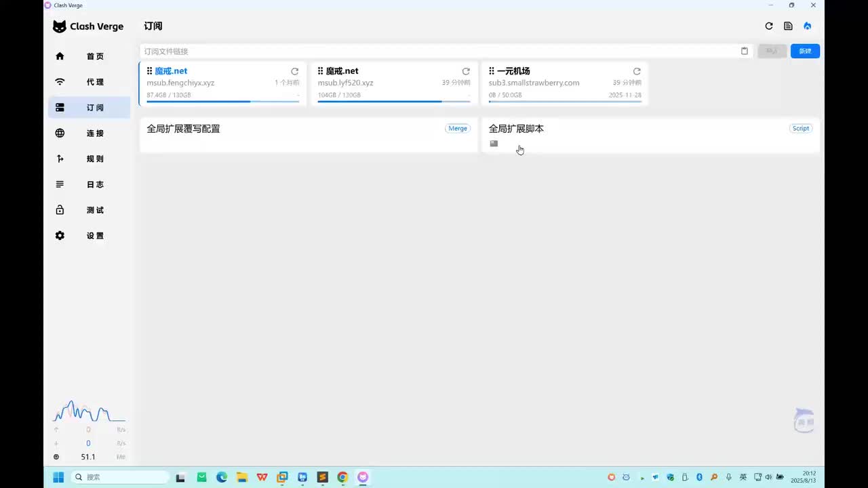Screen dimensions: 868x488
Task: Refresh the msub.lyf520.xyz subscription
Action: 466,71
